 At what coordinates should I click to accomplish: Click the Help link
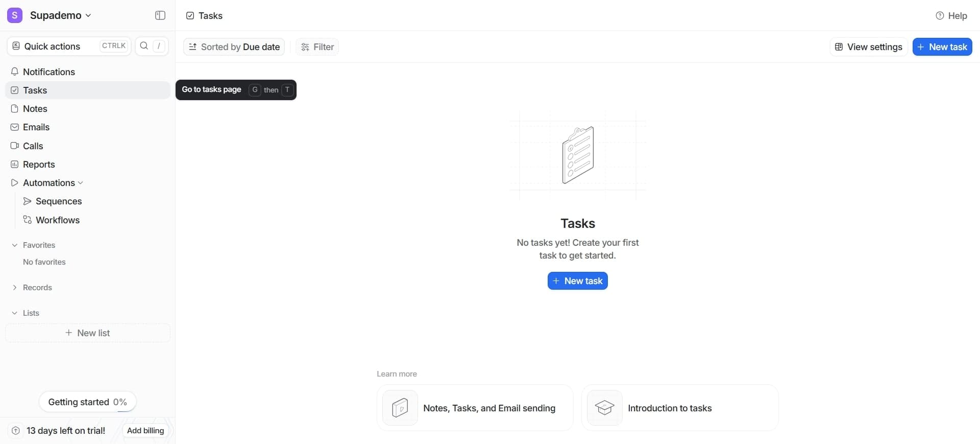[x=951, y=16]
